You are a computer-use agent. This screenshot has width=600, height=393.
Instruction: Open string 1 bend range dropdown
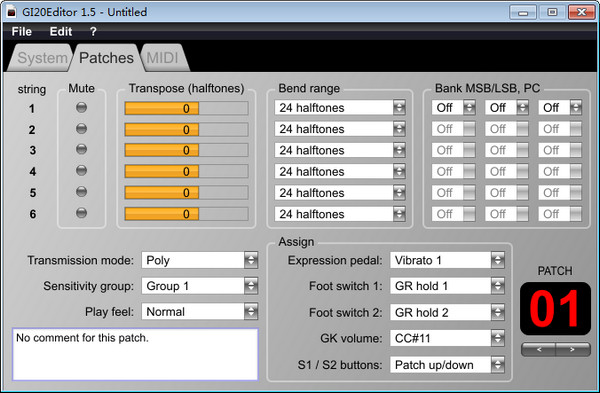(340, 108)
